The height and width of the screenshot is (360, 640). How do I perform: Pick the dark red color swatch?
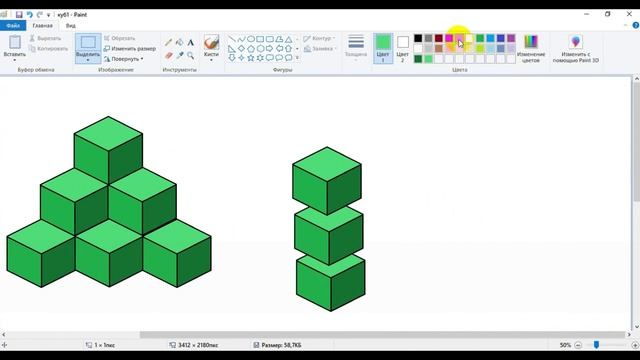click(x=439, y=38)
